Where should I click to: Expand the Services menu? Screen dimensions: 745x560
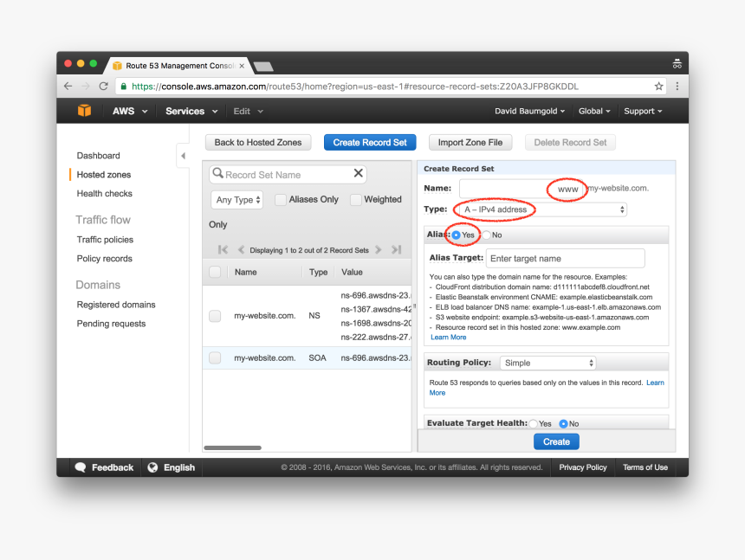tap(191, 111)
